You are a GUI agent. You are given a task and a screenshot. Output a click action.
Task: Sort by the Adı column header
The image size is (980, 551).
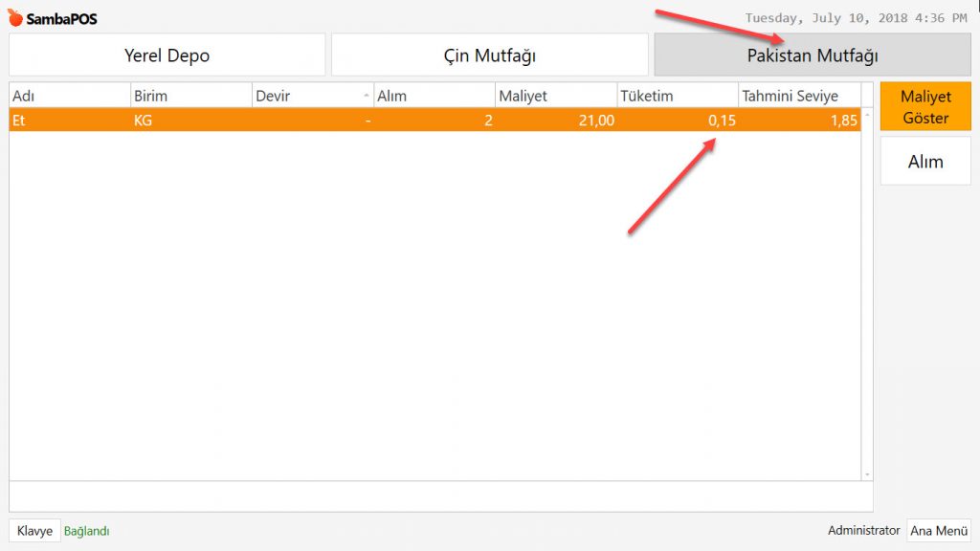(69, 96)
